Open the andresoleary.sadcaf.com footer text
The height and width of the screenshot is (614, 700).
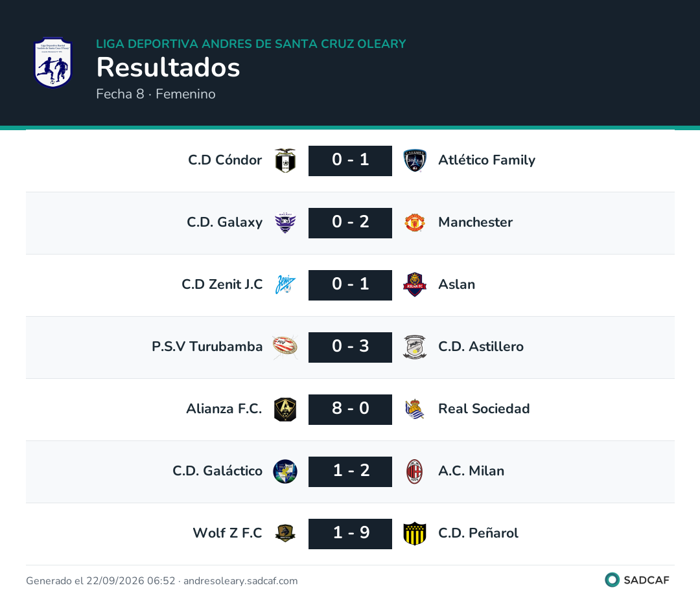click(240, 580)
